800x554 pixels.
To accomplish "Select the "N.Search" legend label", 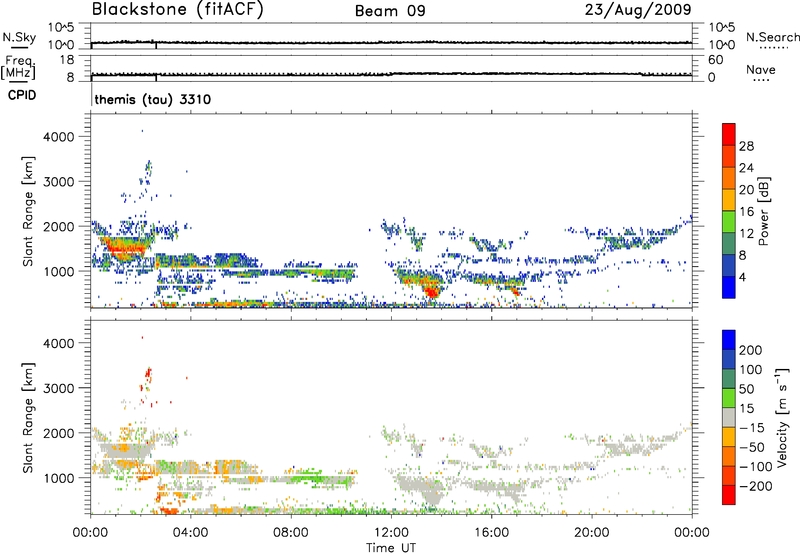I will click(773, 37).
